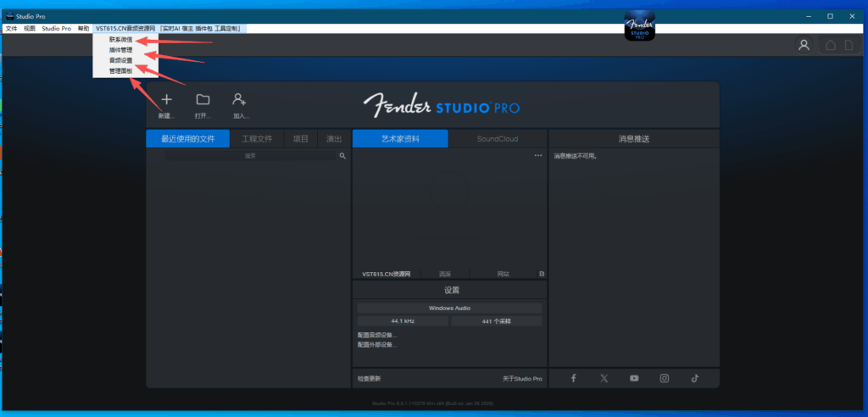Screen dimensions: 868x417
Task: Click the 网站 website field
Action: (504, 274)
